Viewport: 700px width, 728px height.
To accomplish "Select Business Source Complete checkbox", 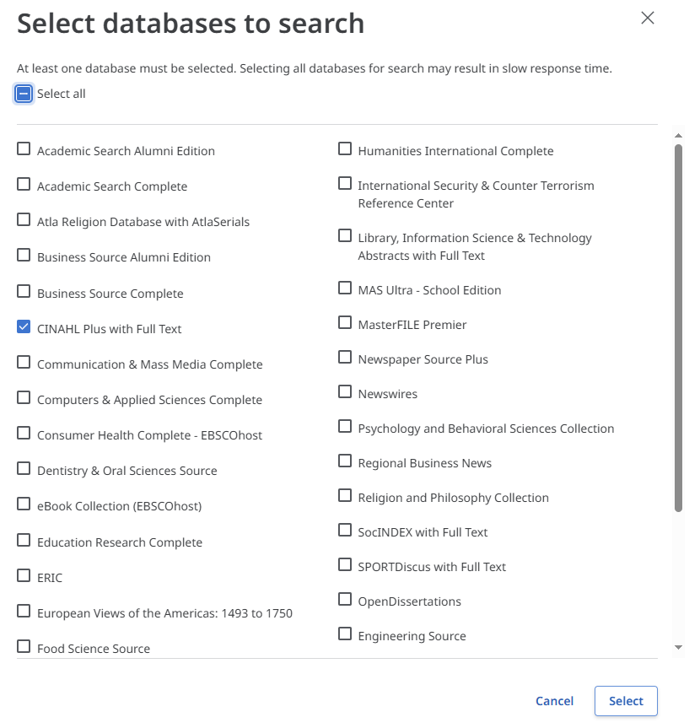I will point(24,292).
